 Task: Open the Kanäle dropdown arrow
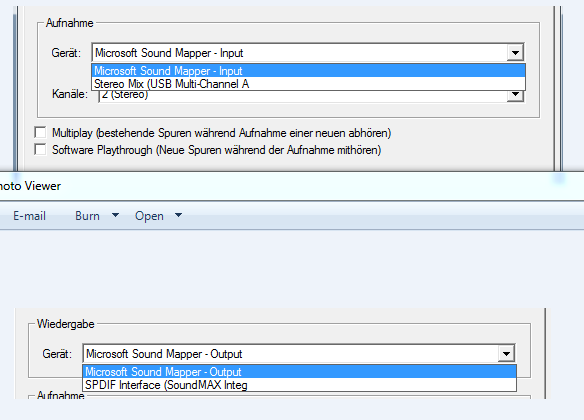pos(515,95)
